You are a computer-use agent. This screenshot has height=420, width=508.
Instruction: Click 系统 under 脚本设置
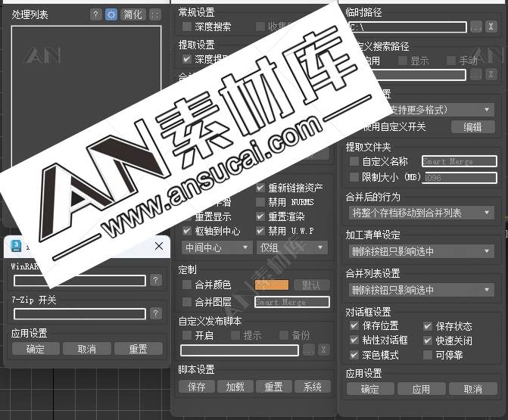(x=313, y=387)
